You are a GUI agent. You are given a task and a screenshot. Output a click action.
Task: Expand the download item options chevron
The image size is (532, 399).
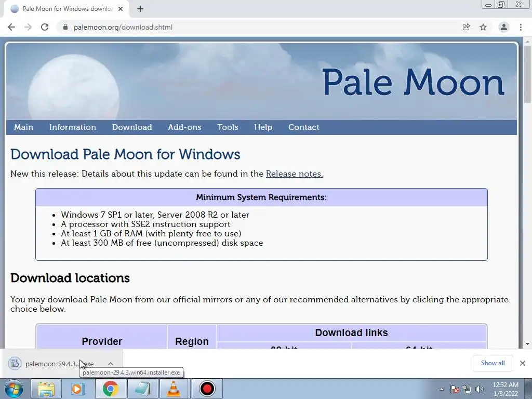tap(111, 364)
